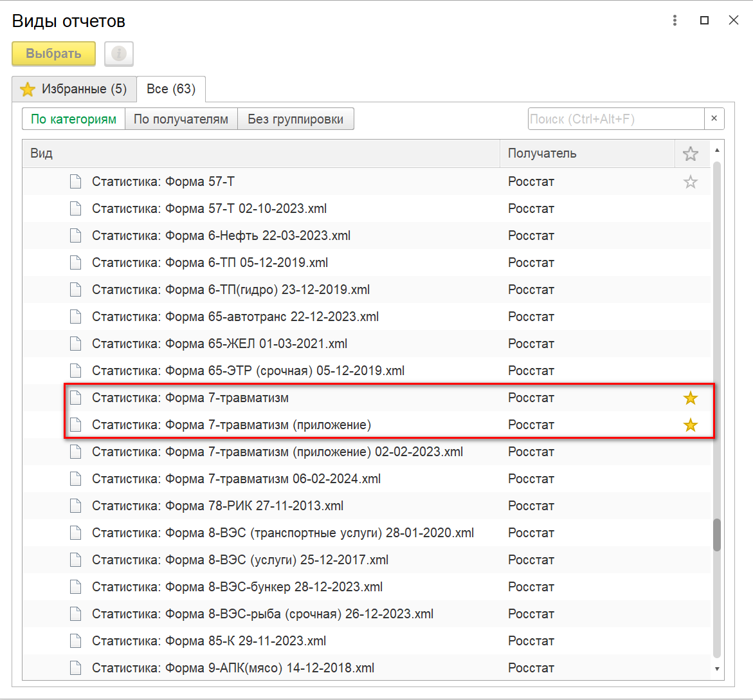Click the document icon for Форма 78-РИК
Viewport: 753px width, 700px height.
pos(76,506)
